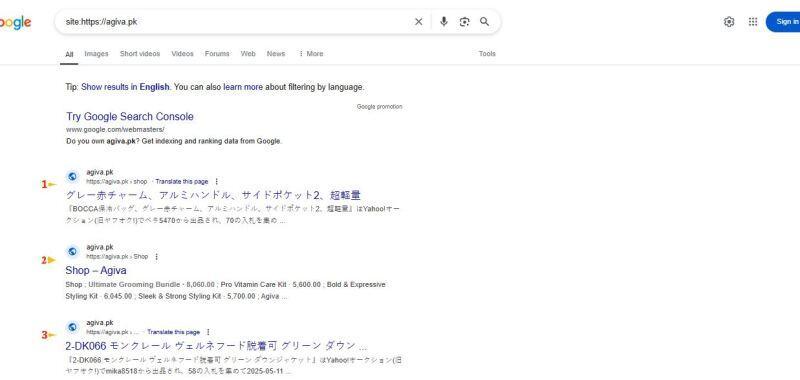Click the search input containing site:https://agiva.pk

tap(235, 21)
